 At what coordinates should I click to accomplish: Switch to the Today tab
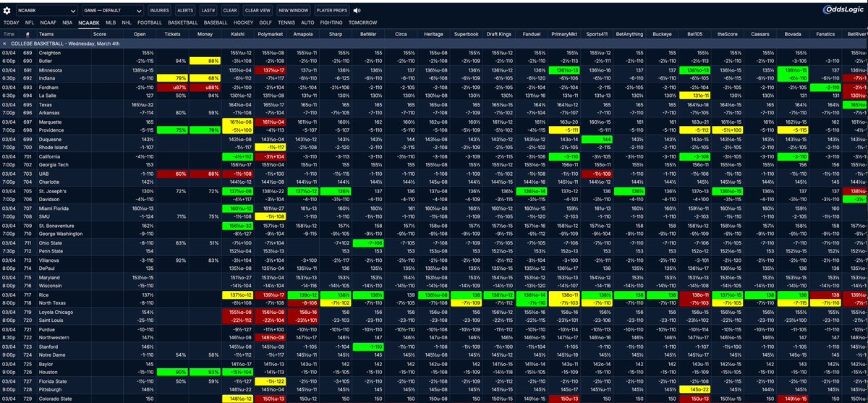(x=12, y=22)
